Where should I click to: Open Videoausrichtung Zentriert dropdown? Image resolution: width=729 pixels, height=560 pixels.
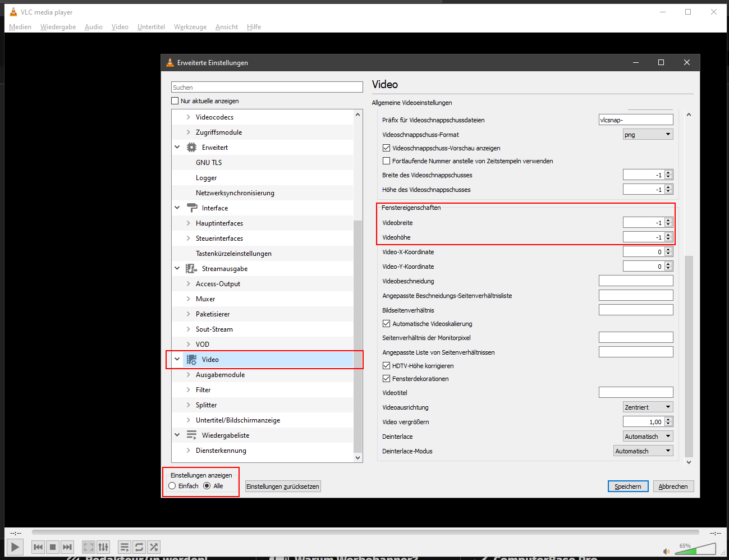(648, 407)
